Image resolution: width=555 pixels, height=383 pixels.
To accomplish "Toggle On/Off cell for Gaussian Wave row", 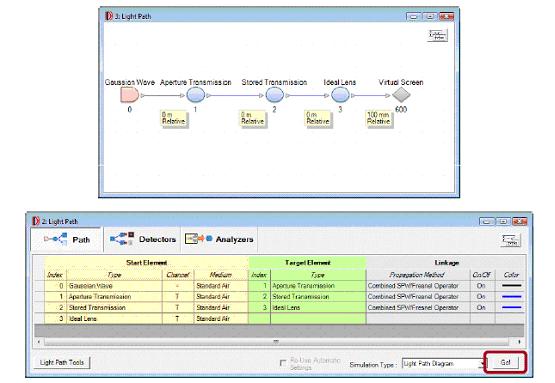I will coord(481,286).
